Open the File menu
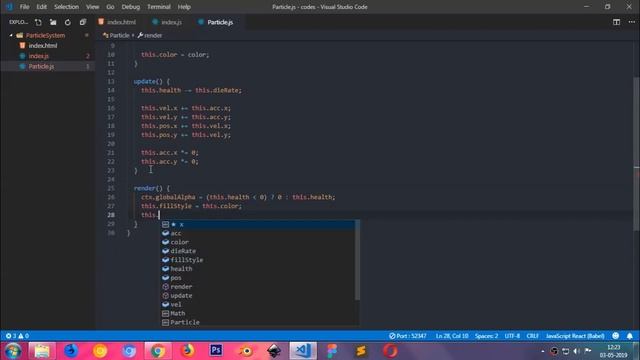640x360 pixels. pos(24,7)
